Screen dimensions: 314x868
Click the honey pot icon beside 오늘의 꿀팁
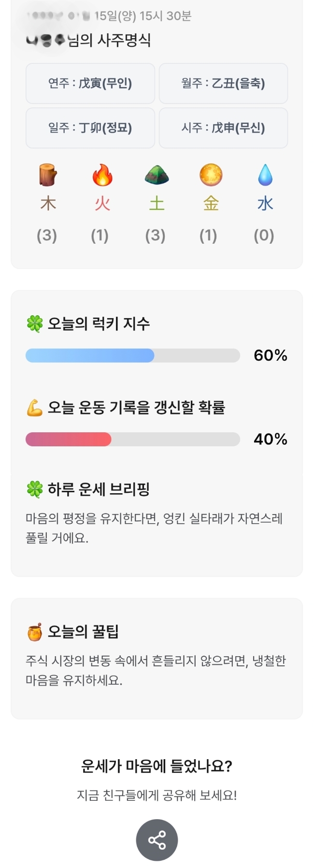35,632
